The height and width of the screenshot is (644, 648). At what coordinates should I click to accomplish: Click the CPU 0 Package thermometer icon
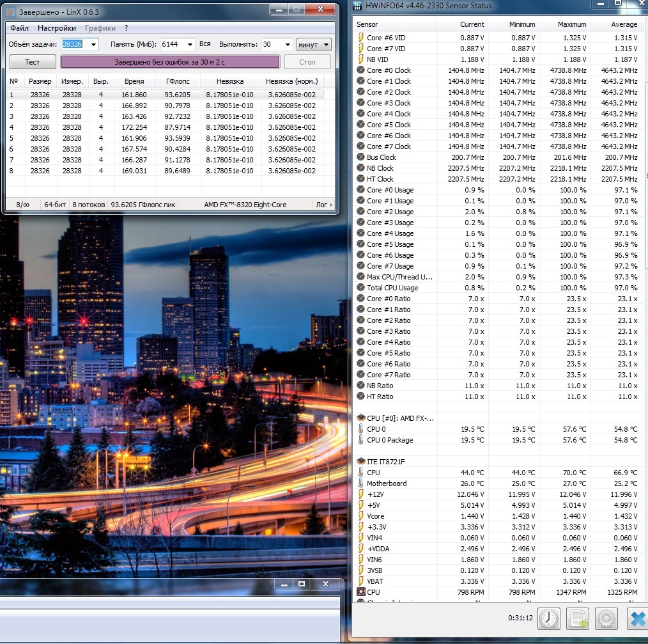tap(361, 440)
